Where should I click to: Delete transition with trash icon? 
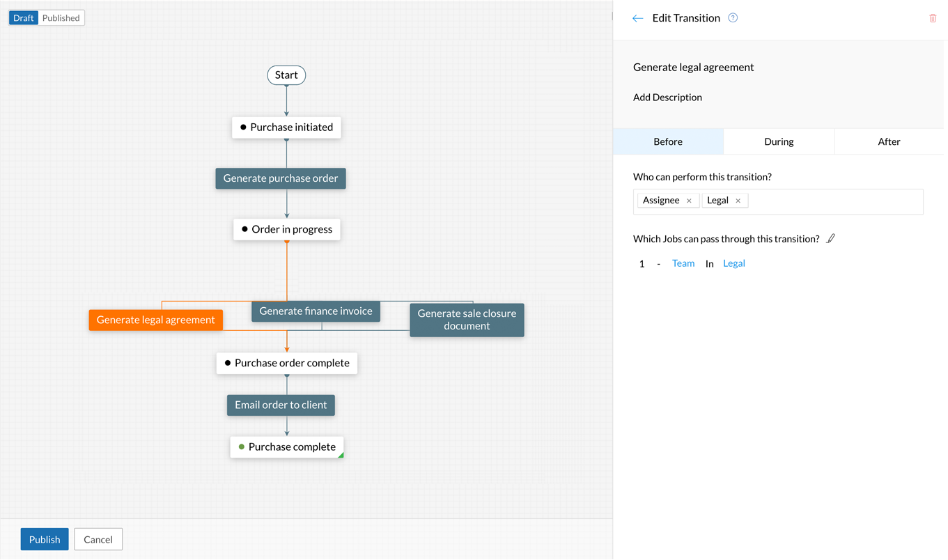933,18
